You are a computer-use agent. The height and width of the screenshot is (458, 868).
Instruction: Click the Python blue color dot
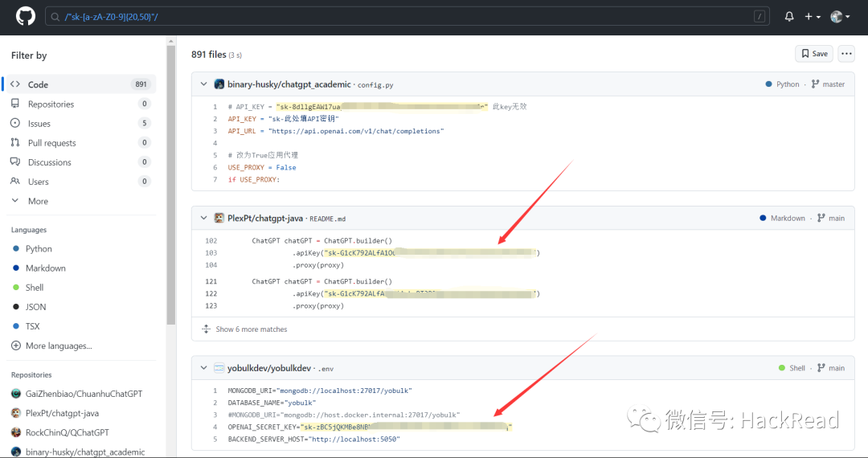pos(16,248)
